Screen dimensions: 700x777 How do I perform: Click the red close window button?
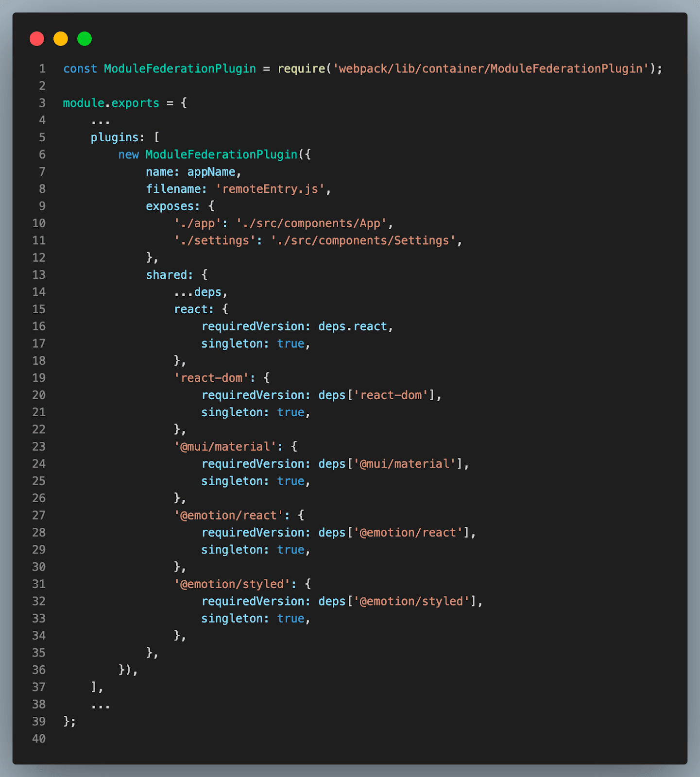[37, 39]
